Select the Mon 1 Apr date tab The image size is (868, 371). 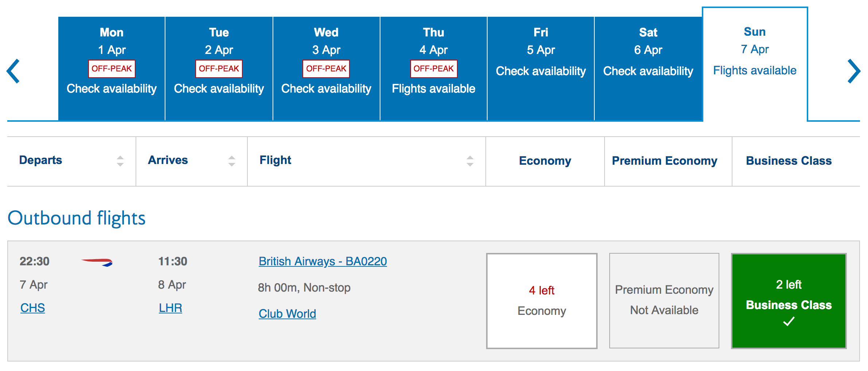tap(112, 69)
